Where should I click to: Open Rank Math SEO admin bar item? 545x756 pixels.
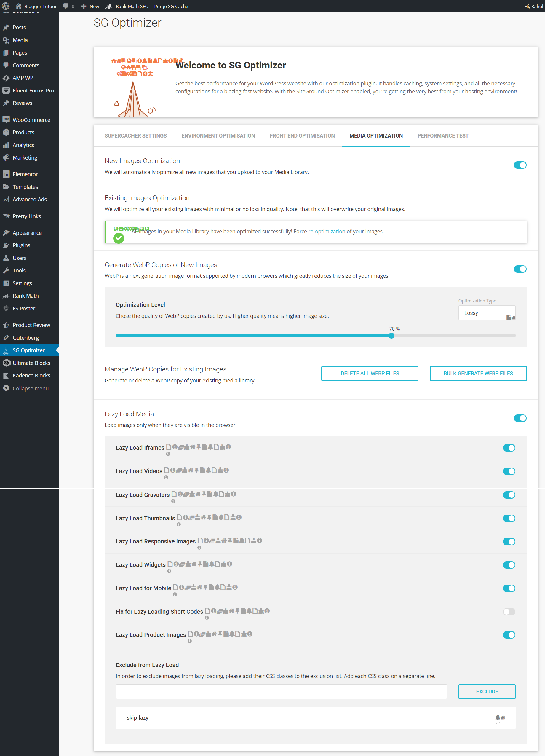(x=127, y=6)
